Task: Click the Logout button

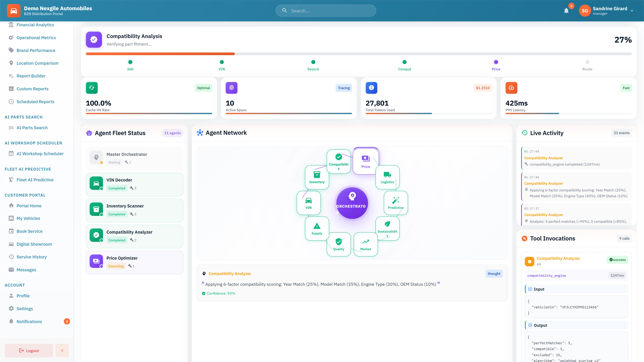Action: point(29,350)
